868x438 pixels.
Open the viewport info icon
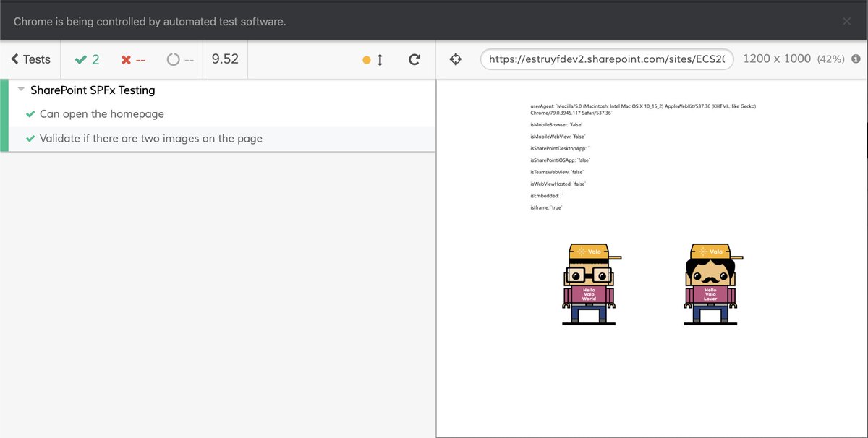(x=856, y=59)
